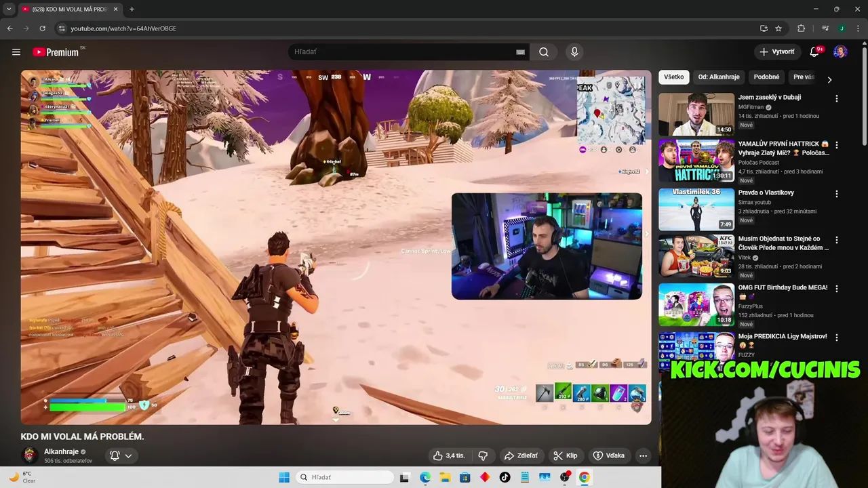868x488 pixels.
Task: Open video title Jsem zaseklý v Dubaji
Action: pyautogui.click(x=770, y=97)
